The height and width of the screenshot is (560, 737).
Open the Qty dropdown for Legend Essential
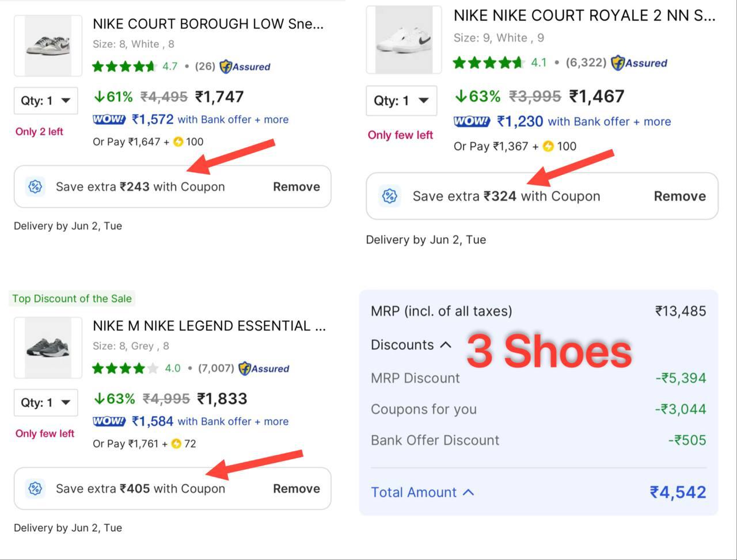46,402
